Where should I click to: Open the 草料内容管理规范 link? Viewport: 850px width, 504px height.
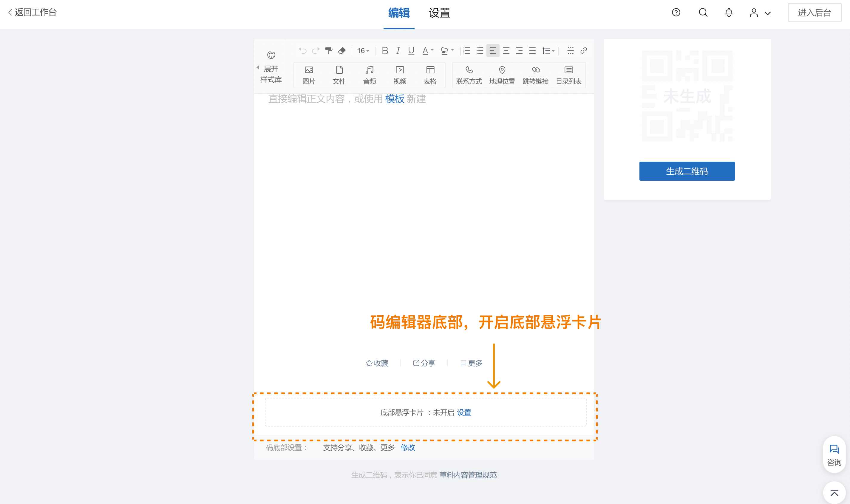click(468, 475)
